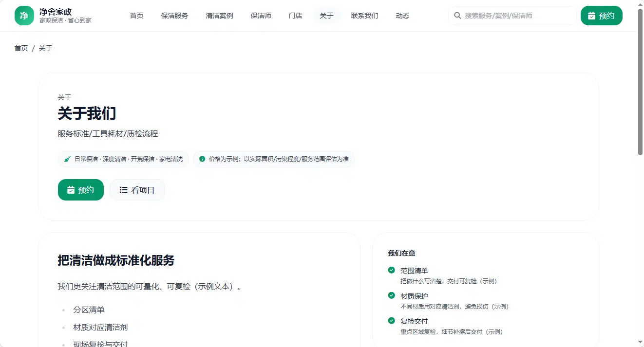The width and height of the screenshot is (644, 347).
Task: Click the search magnifier icon
Action: [457, 16]
